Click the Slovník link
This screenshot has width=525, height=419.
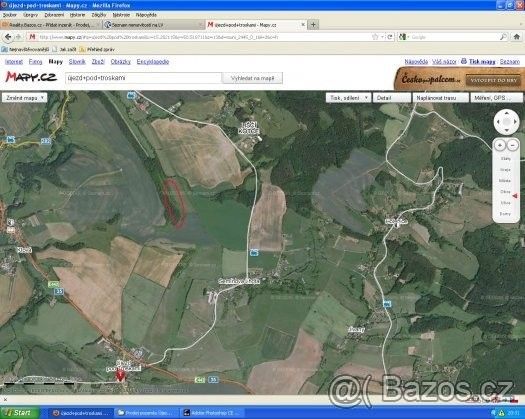tap(77, 62)
